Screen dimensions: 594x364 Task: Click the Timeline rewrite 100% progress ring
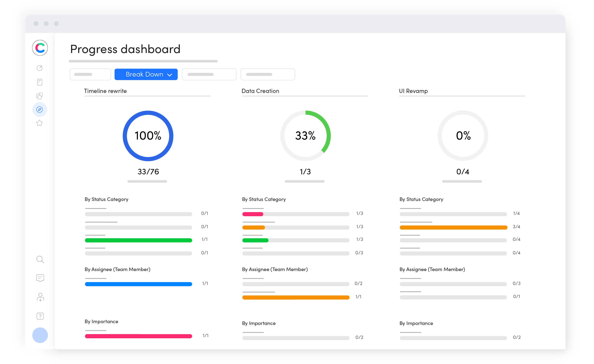coord(148,136)
